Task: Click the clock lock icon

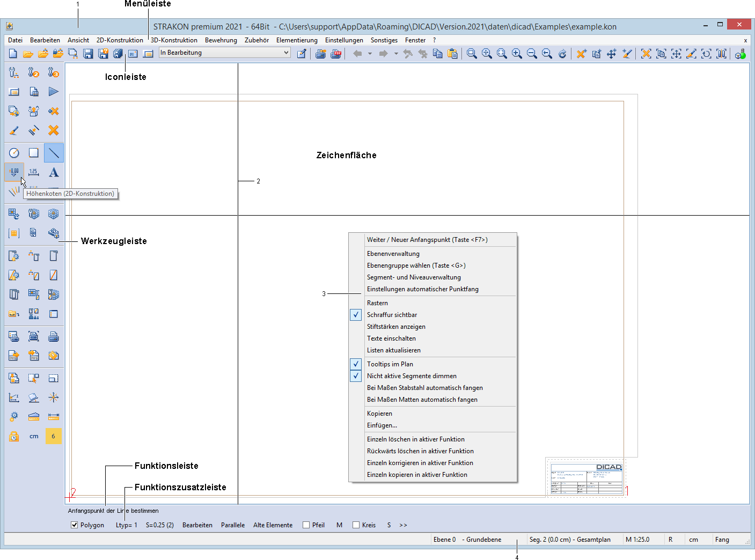Action: [14, 436]
